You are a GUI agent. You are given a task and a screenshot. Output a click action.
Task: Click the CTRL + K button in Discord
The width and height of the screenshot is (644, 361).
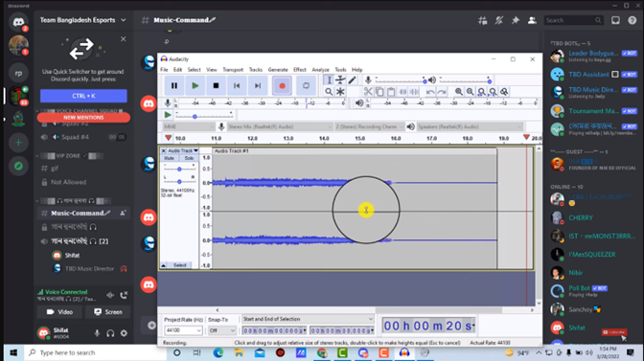click(x=83, y=96)
